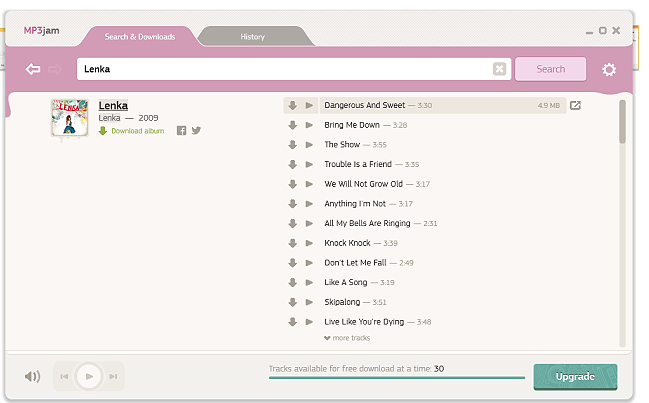Minimize the MP3jam window
The image size is (649, 403).
pos(589,32)
